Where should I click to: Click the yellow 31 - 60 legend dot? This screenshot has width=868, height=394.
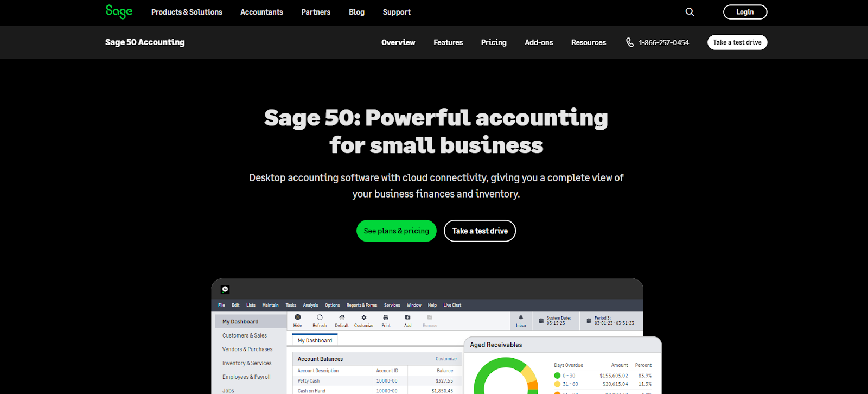click(x=557, y=384)
